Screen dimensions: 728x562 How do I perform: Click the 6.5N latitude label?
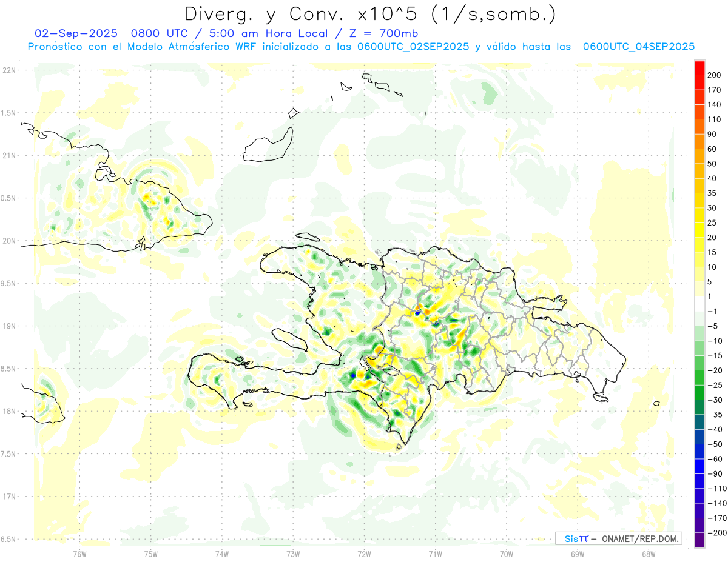(x=9, y=539)
